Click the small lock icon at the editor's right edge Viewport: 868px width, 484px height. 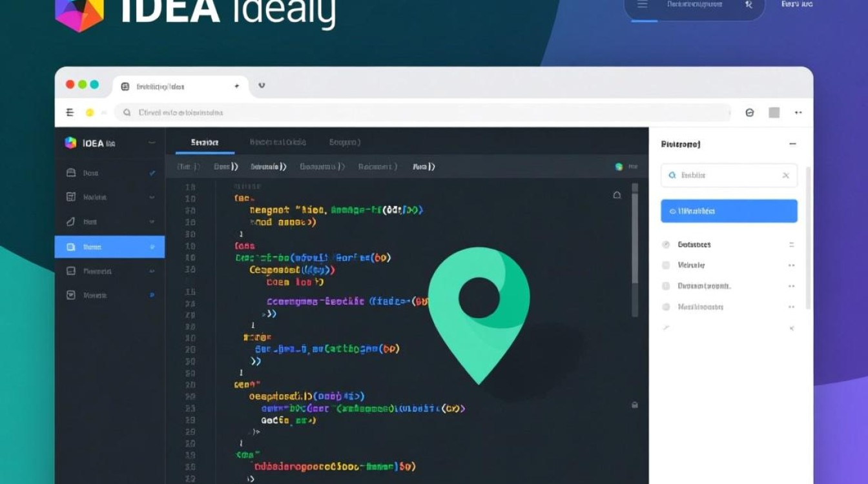point(635,405)
